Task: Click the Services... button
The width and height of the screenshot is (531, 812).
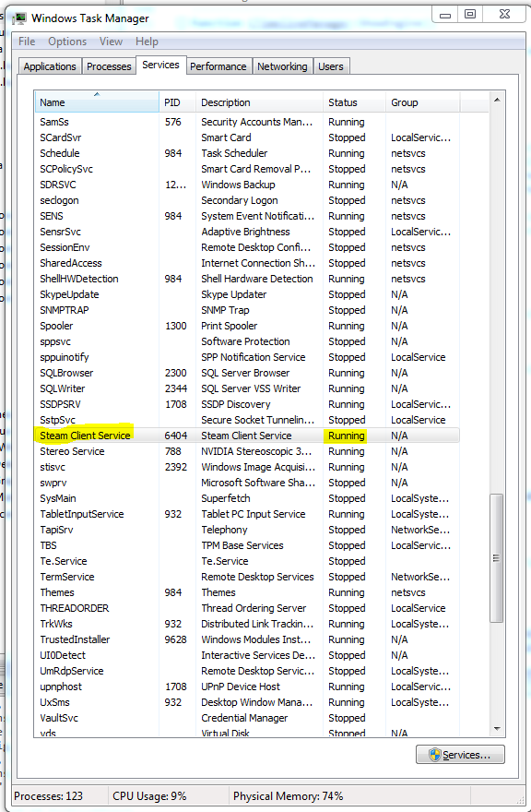Action: [x=460, y=755]
